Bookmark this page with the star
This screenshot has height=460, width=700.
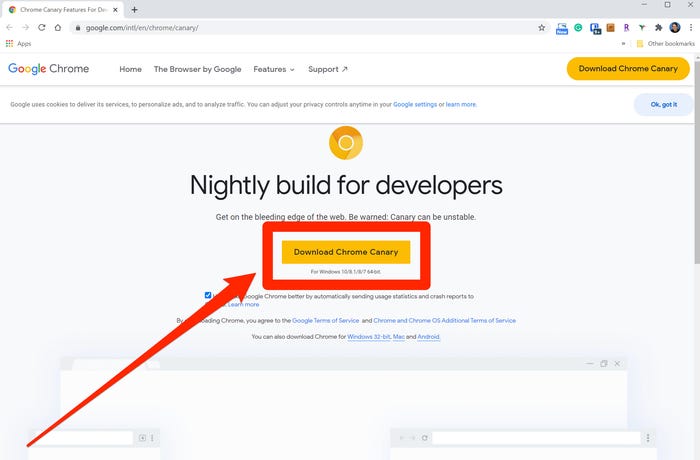tap(542, 28)
